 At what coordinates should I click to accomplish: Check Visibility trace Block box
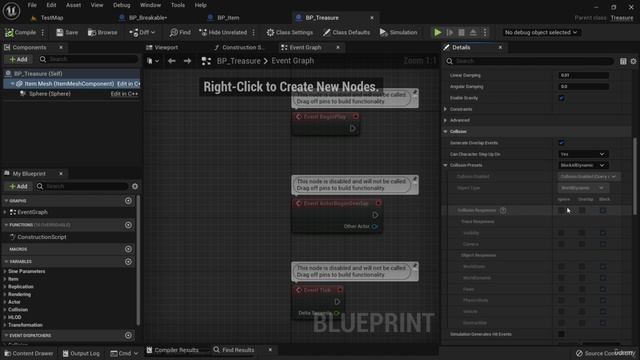[x=603, y=233]
